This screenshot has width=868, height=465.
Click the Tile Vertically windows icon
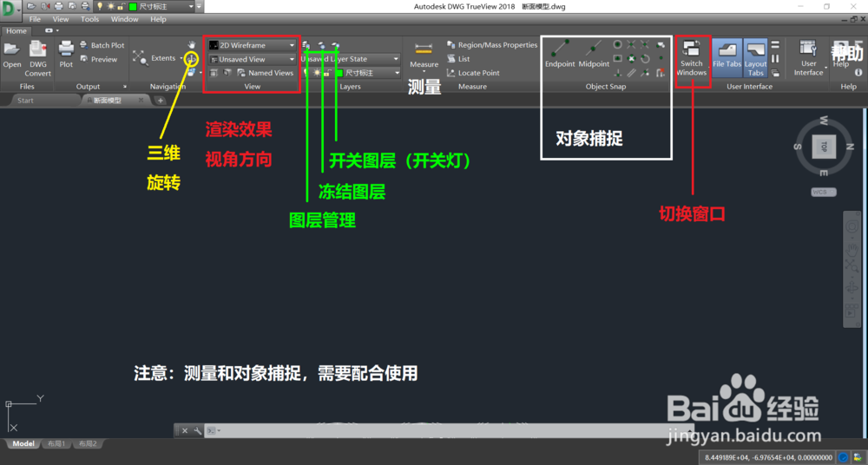click(x=775, y=59)
